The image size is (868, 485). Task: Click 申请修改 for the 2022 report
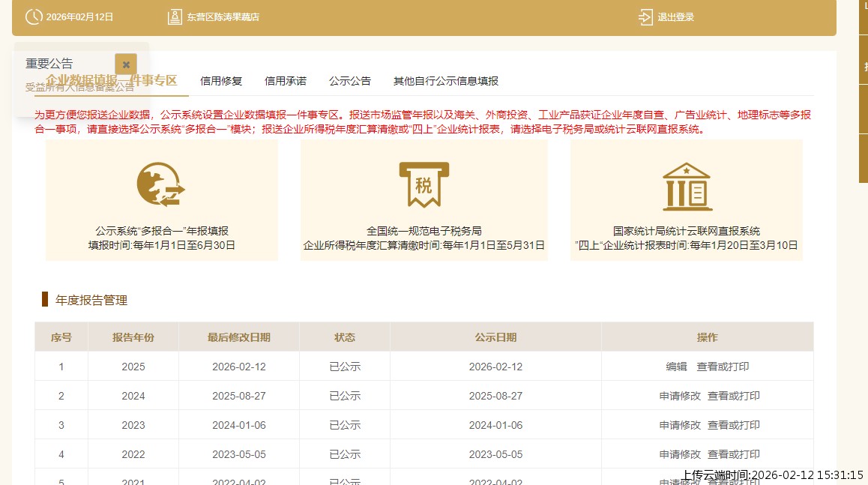[x=680, y=454]
